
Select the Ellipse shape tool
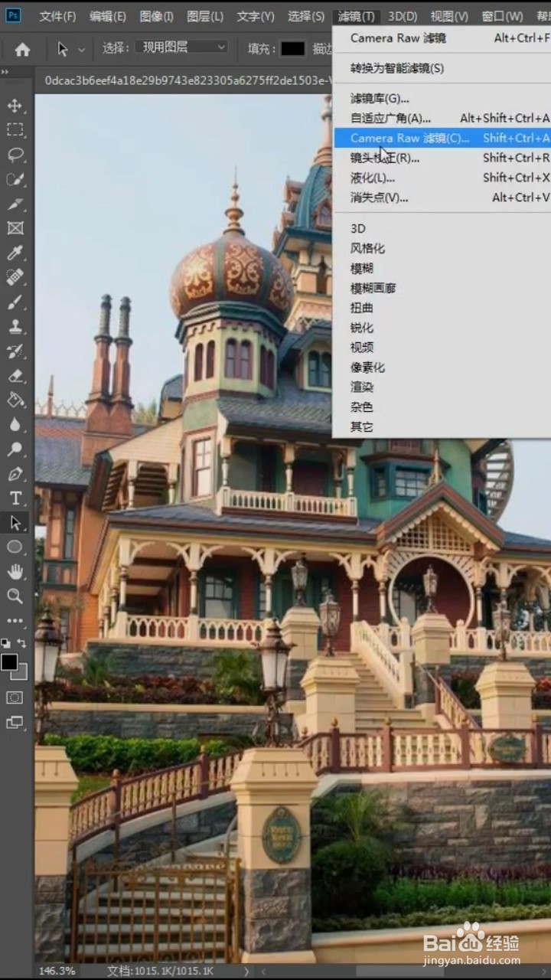tap(15, 547)
